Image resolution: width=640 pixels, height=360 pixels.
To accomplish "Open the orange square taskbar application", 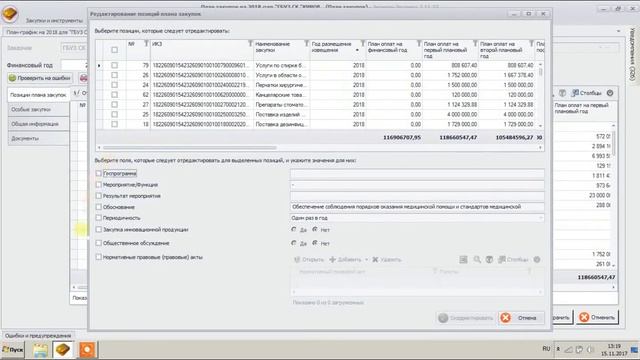I will (x=87, y=350).
